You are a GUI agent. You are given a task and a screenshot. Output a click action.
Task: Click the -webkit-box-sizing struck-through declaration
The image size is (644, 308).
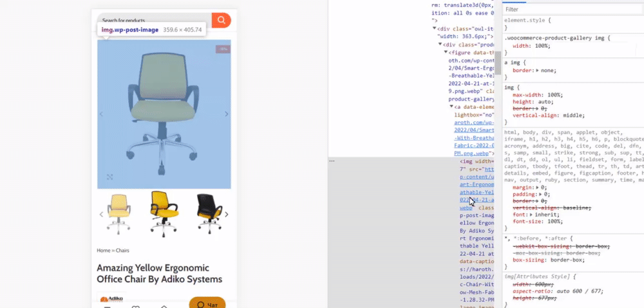click(562, 246)
